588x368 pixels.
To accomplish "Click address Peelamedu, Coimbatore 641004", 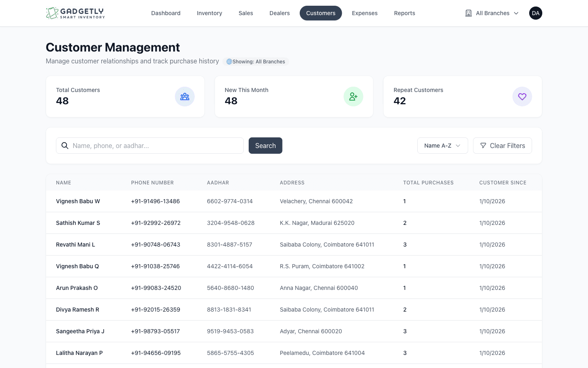I will (322, 353).
